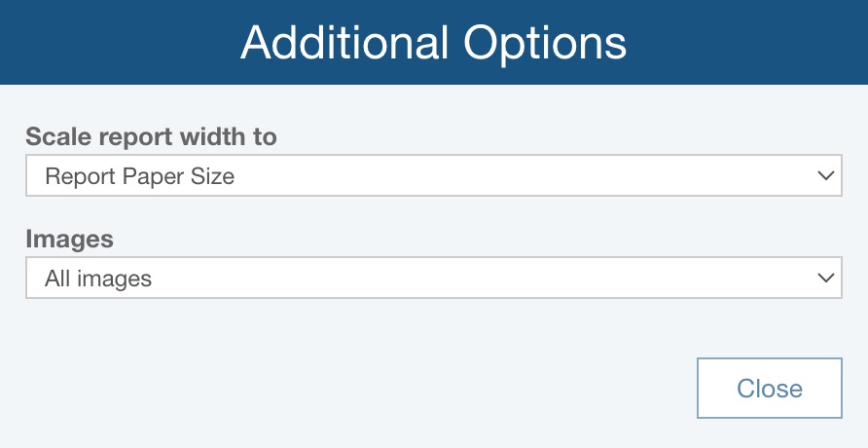The image size is (868, 448).
Task: Click empty area left of Close button
Action: pos(389,389)
